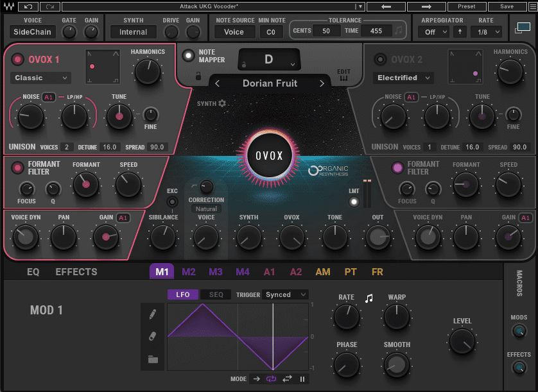The image size is (538, 392).
Task: Click the MOD 1 Level knob
Action: [x=462, y=341]
